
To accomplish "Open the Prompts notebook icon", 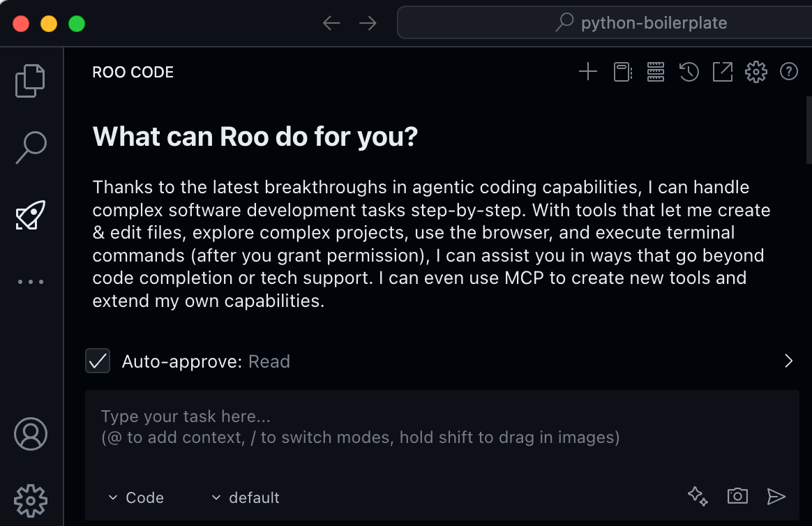I will pyautogui.click(x=622, y=72).
